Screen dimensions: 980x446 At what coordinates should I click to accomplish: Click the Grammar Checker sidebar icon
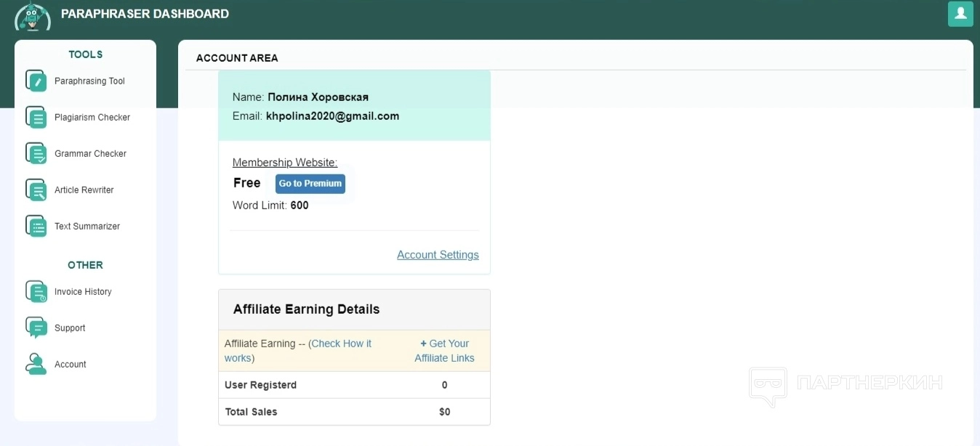point(36,153)
